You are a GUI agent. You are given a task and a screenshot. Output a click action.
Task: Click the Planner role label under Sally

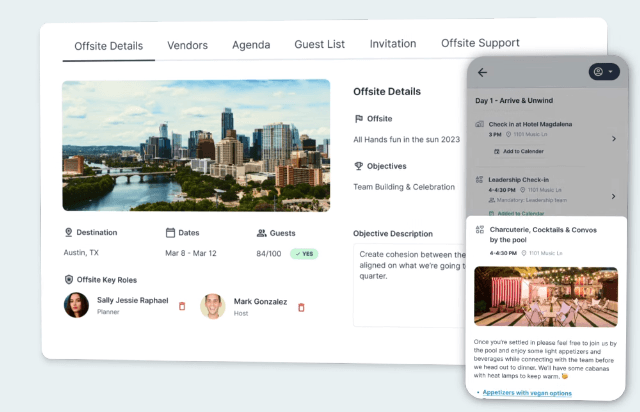click(108, 312)
